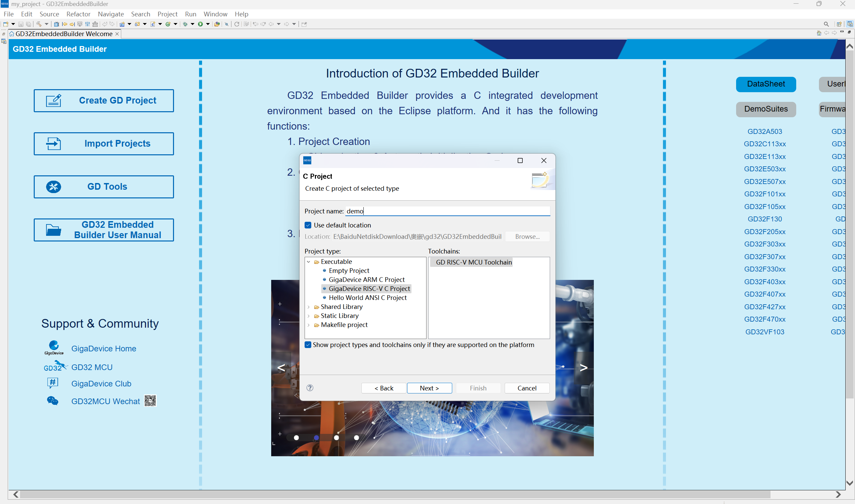This screenshot has width=855, height=504.
Task: Click the small search flashlight toolbar icon
Action: [226, 24]
